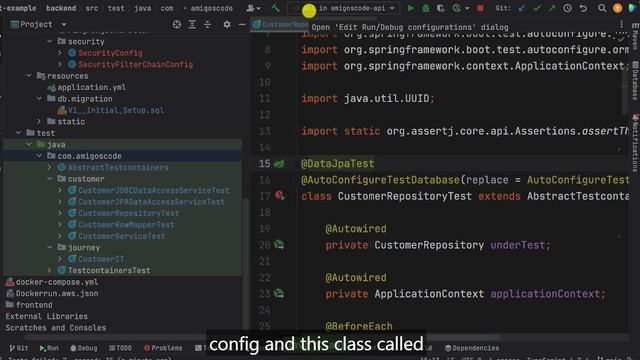Select CustomerJDBCDataAccessServiceTest file

pyautogui.click(x=153, y=190)
